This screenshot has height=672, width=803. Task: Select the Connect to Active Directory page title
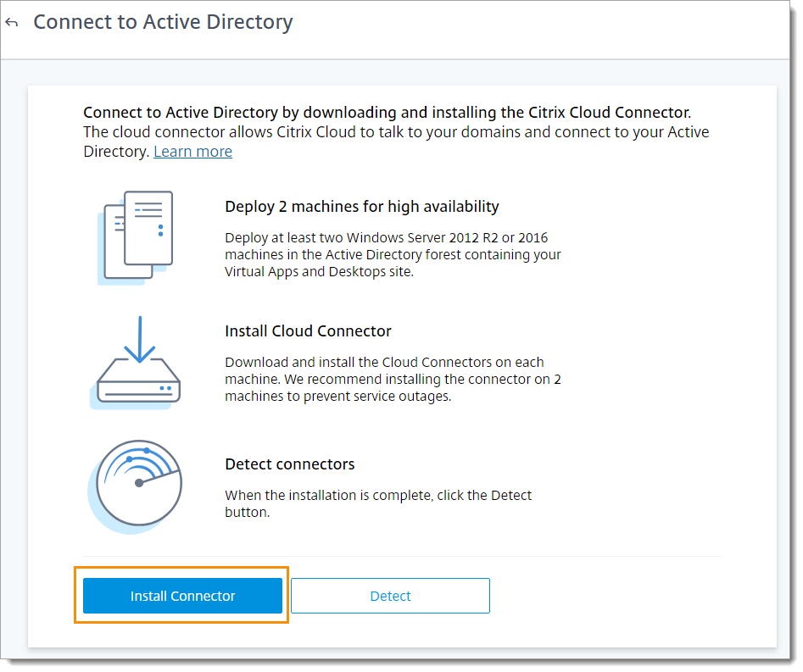tap(163, 22)
